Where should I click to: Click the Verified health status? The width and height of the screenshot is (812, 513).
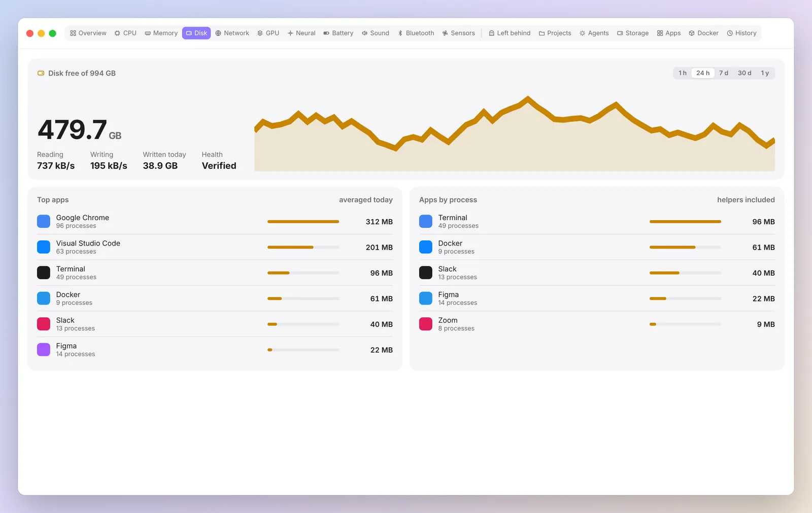pos(219,166)
